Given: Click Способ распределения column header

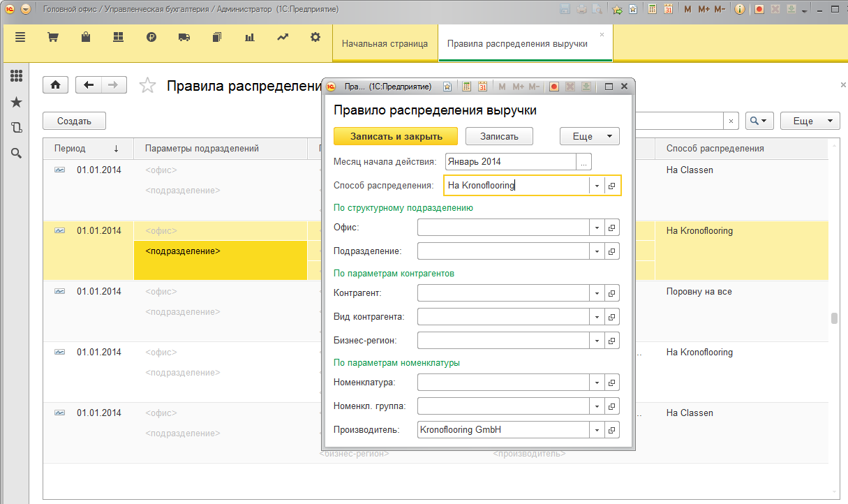Looking at the screenshot, I should [741, 149].
